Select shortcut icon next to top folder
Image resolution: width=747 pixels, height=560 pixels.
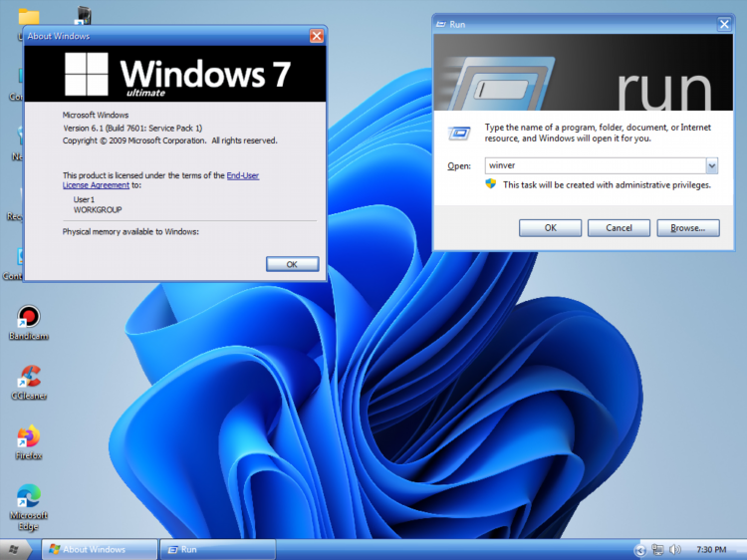tap(83, 15)
